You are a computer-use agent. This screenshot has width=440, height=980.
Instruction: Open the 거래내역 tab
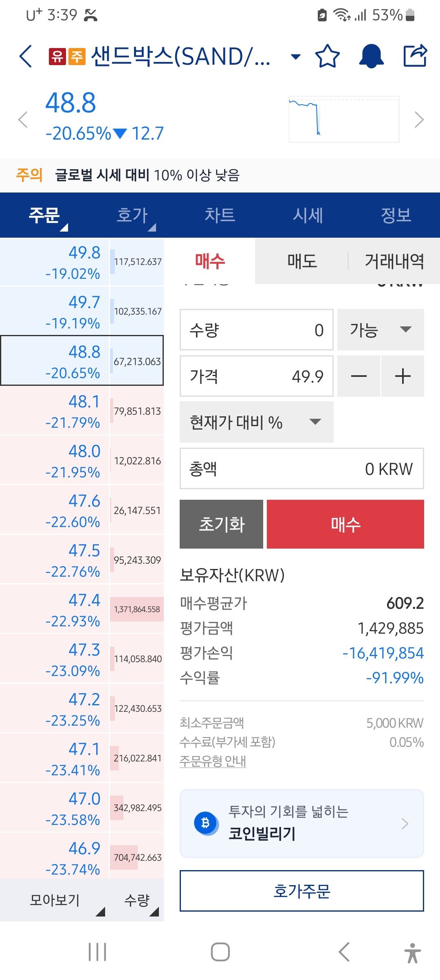coord(394,261)
